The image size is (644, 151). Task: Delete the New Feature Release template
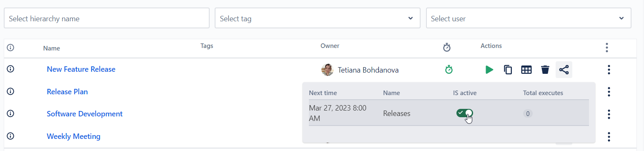point(545,70)
